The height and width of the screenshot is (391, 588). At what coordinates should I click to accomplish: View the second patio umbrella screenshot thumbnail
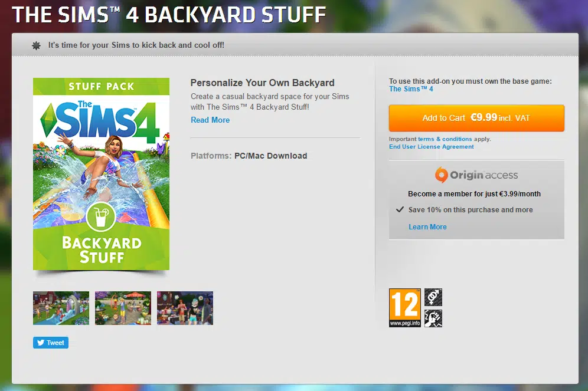tap(123, 308)
